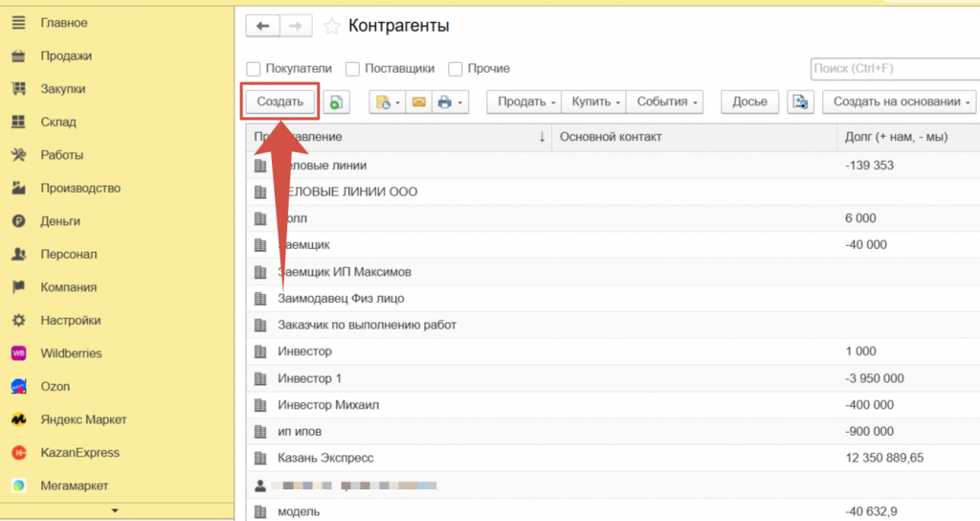The height and width of the screenshot is (521, 980).
Task: Click the Досье button
Action: [x=749, y=102]
